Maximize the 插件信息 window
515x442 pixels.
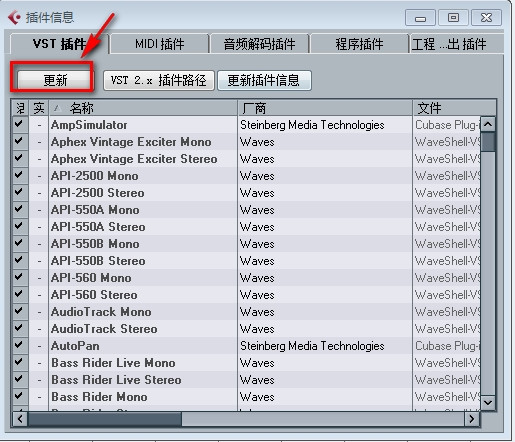click(453, 17)
